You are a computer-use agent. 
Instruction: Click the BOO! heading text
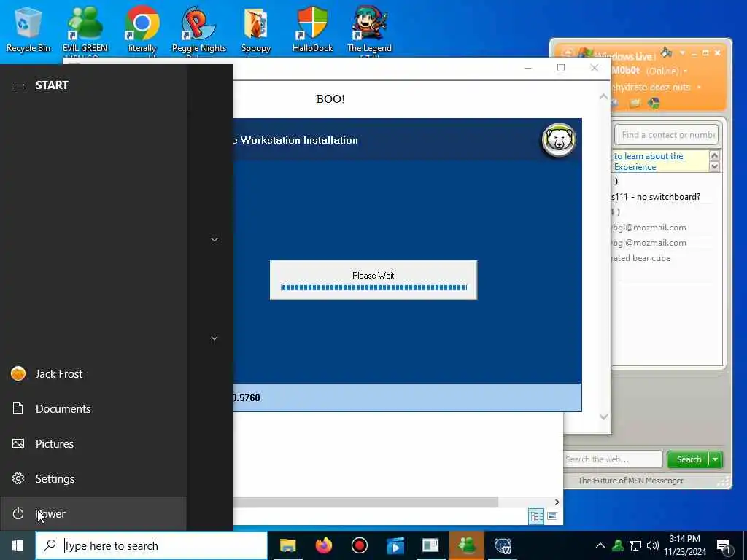coord(330,99)
